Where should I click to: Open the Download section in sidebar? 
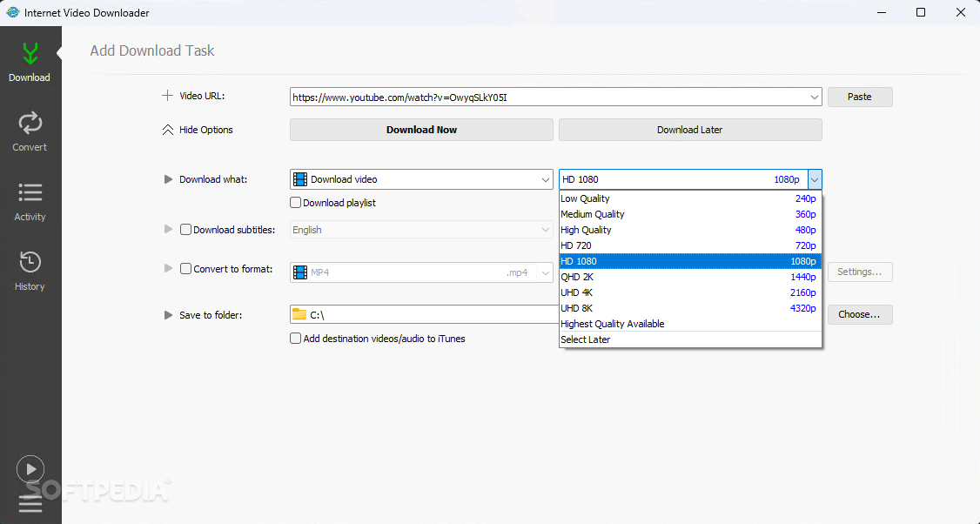[30, 63]
